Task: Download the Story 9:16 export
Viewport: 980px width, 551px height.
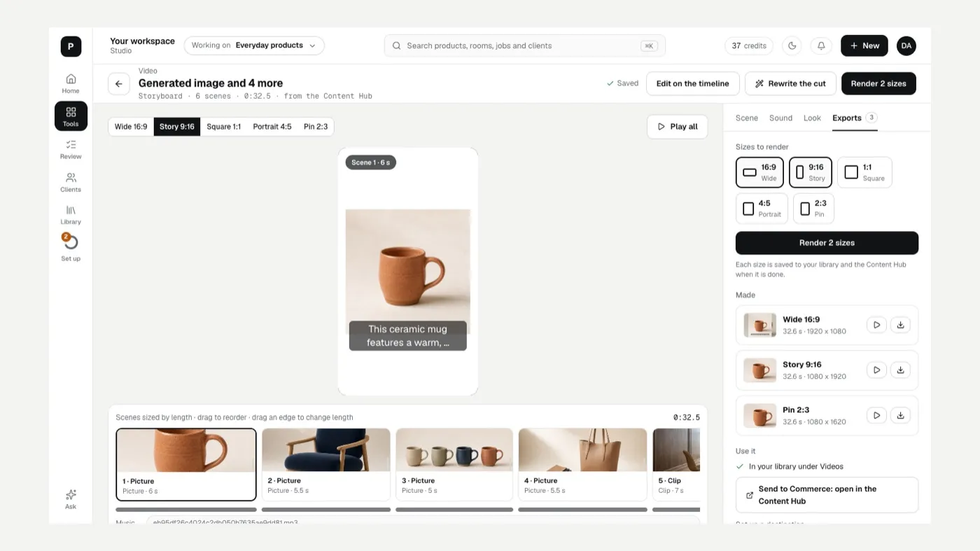Action: [x=901, y=370]
